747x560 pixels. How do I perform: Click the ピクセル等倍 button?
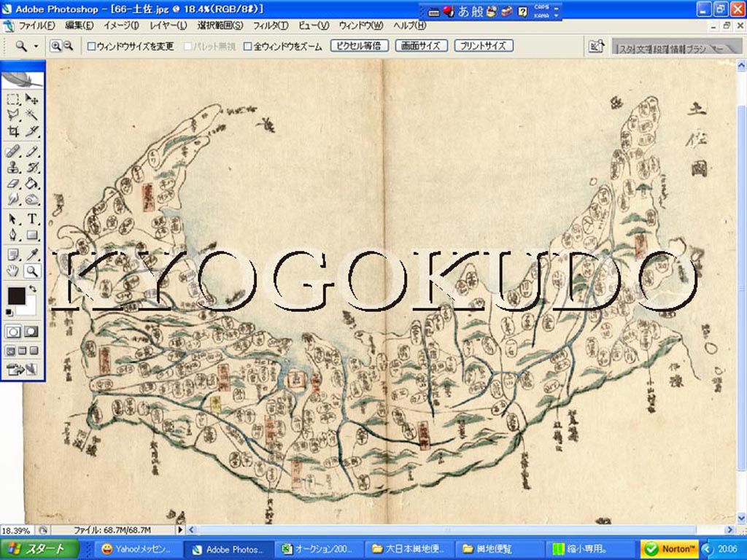360,46
